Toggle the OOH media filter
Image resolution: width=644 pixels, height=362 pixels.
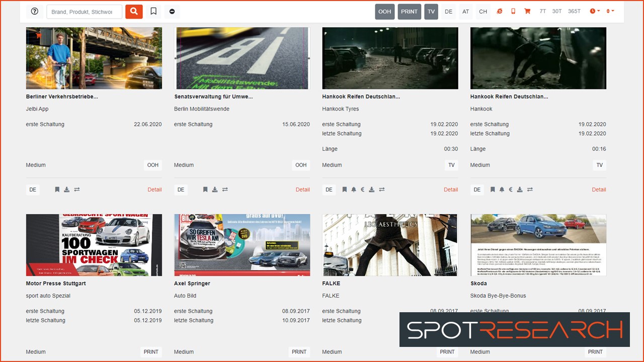coord(385,12)
